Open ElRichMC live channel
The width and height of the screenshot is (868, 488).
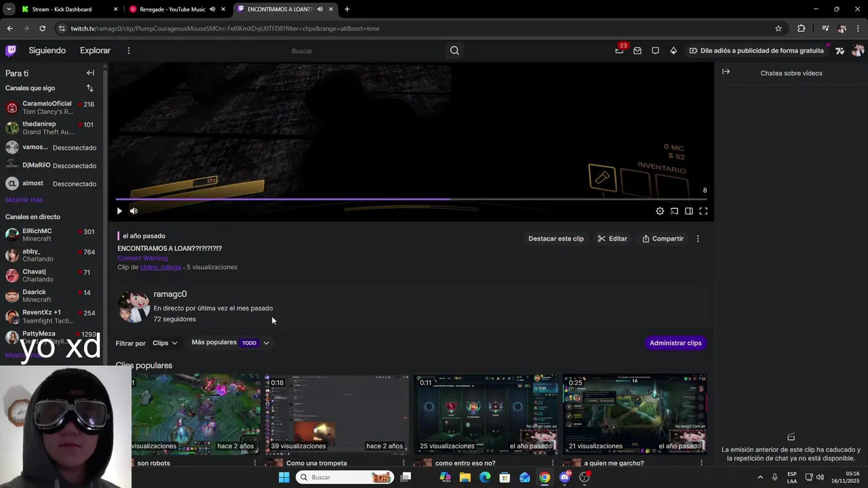pyautogui.click(x=52, y=235)
